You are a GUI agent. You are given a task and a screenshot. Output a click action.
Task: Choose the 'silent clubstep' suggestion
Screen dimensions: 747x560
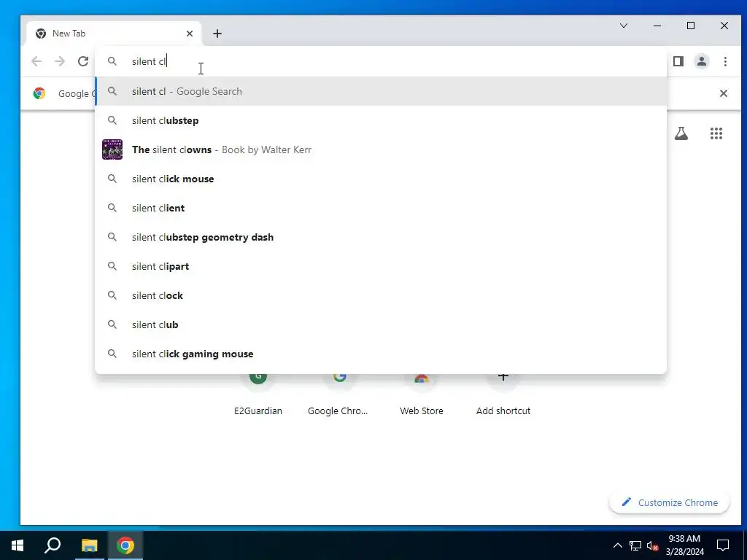point(381,120)
